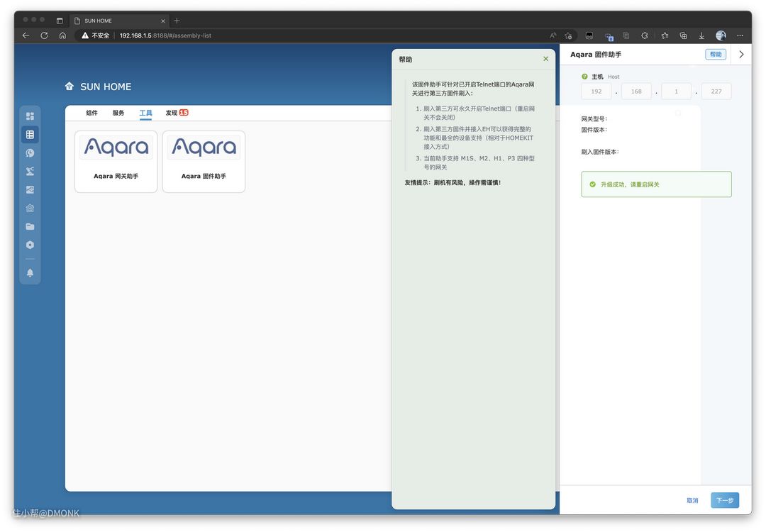This screenshot has height=532, width=766.
Task: Click the SUN HOME home icon
Action: tap(69, 87)
